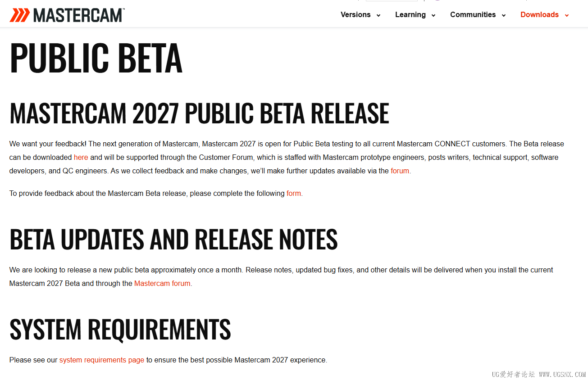
Task: Open the Communities menu
Action: click(x=473, y=15)
